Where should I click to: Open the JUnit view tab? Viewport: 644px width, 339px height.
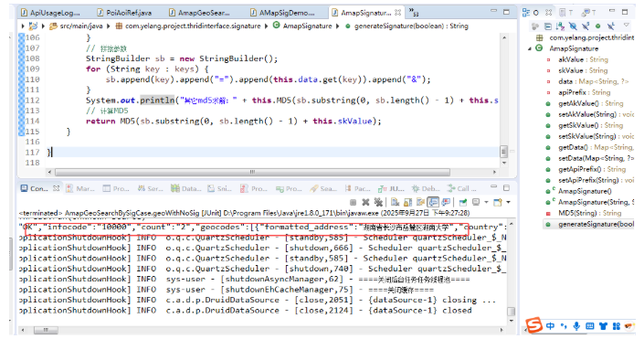392,188
